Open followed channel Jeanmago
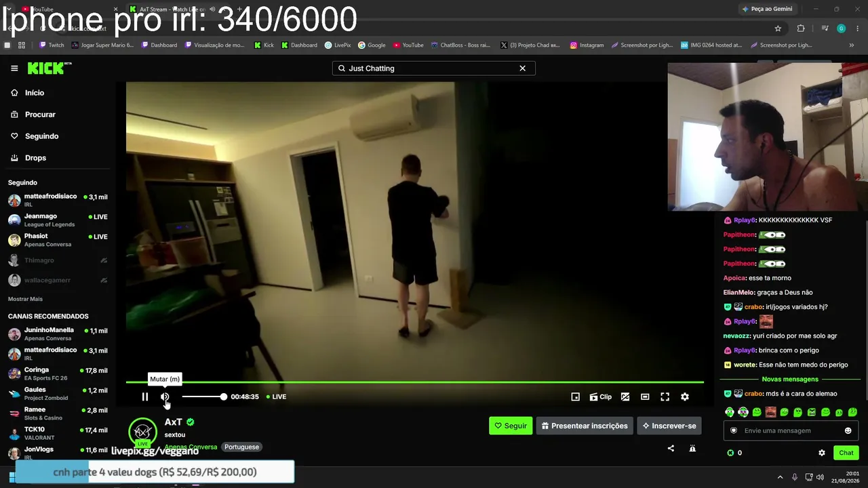The width and height of the screenshot is (868, 488). (58, 220)
